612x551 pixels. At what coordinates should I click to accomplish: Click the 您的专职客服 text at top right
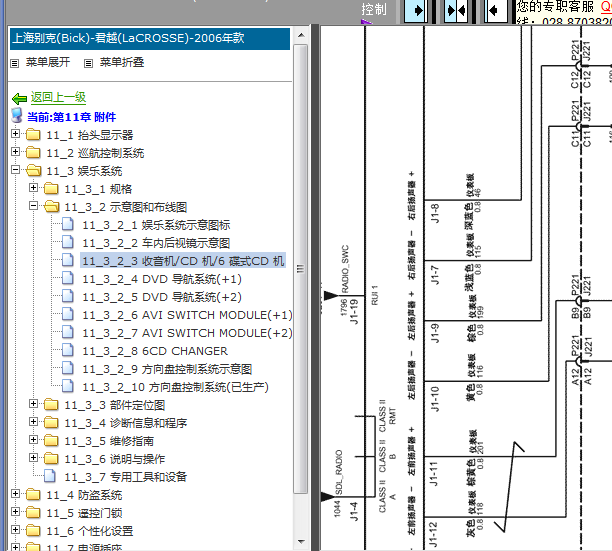(555, 6)
